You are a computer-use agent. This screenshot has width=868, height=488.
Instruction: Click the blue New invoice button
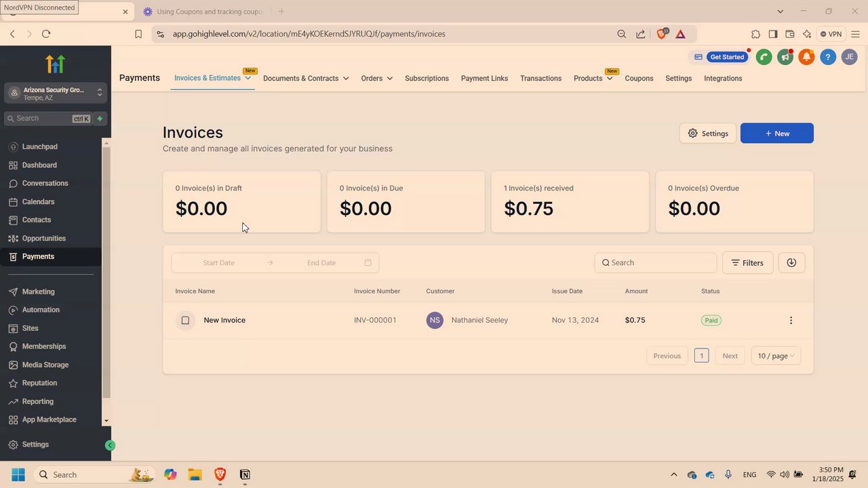(777, 134)
